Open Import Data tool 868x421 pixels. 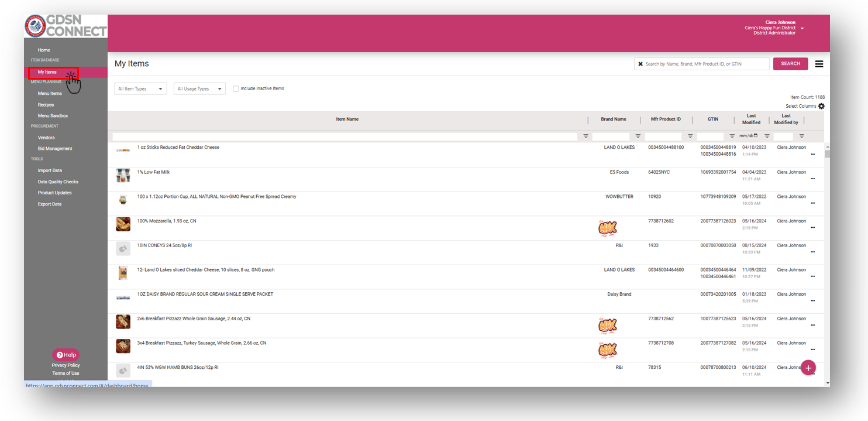(x=50, y=170)
